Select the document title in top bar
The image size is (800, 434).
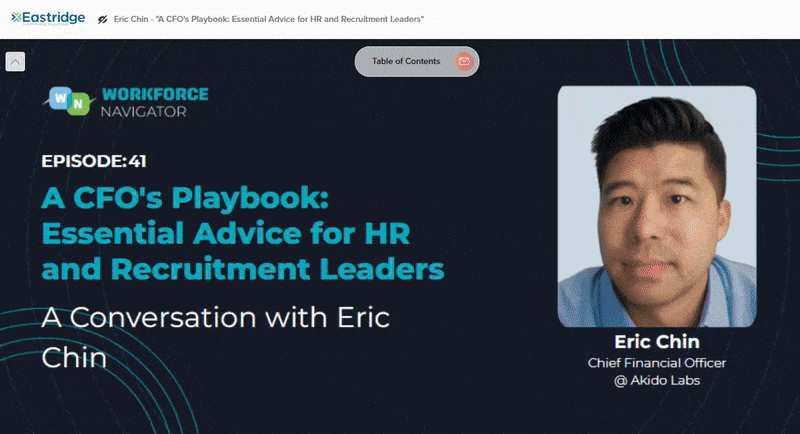(268, 19)
